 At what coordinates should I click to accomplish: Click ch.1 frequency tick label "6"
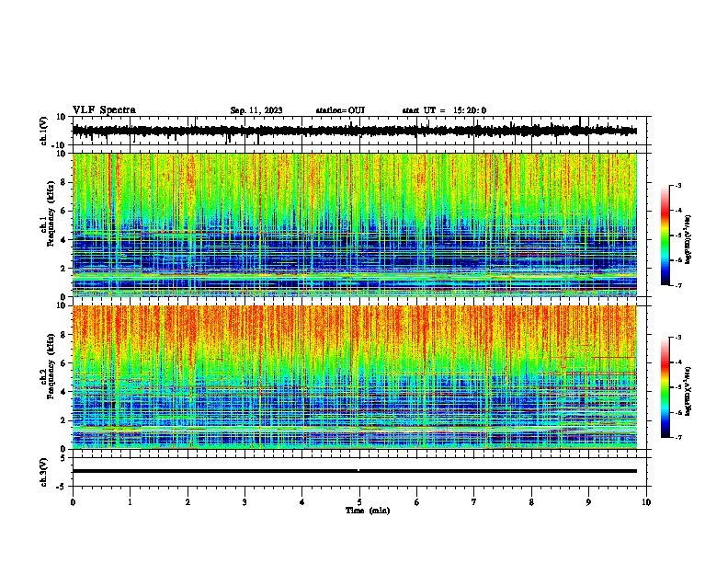coord(63,211)
